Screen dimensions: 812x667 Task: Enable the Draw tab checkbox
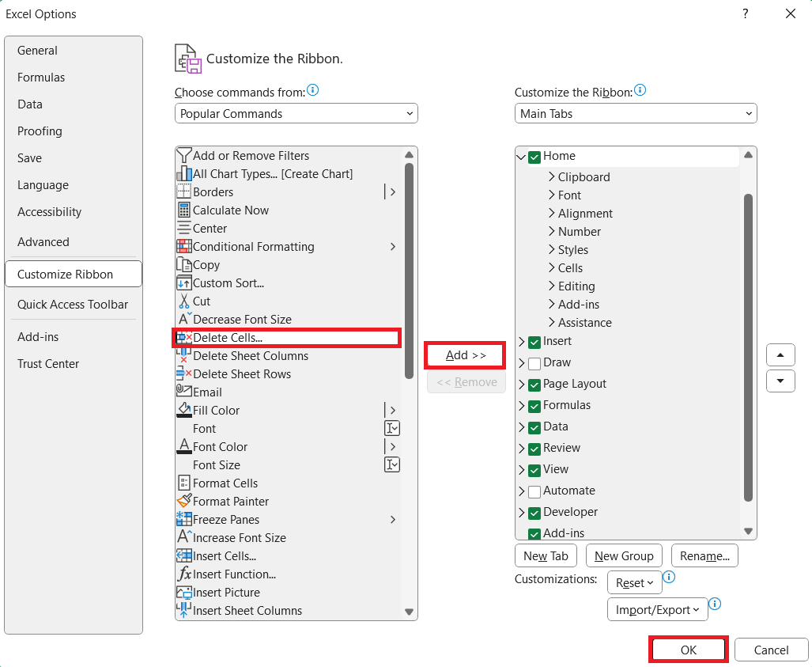point(534,363)
